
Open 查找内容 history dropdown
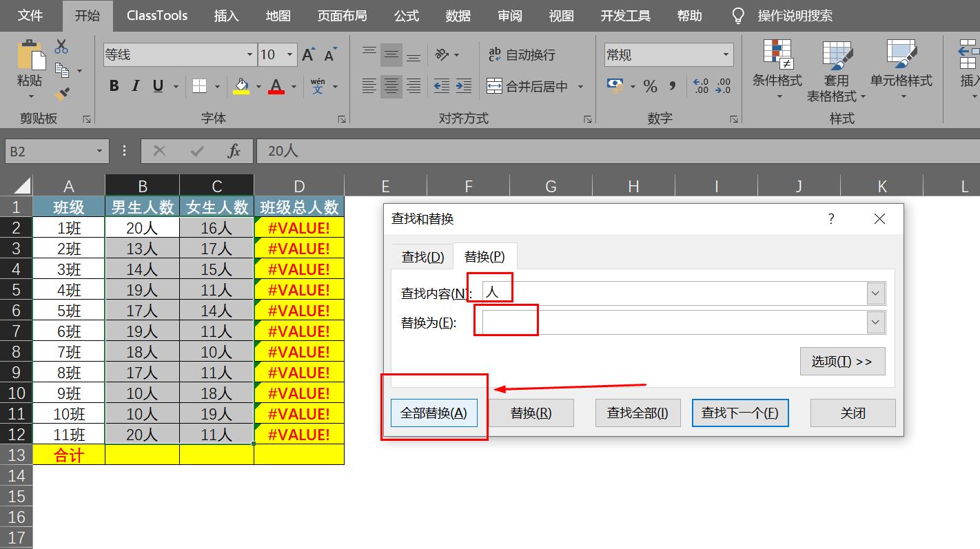point(876,293)
